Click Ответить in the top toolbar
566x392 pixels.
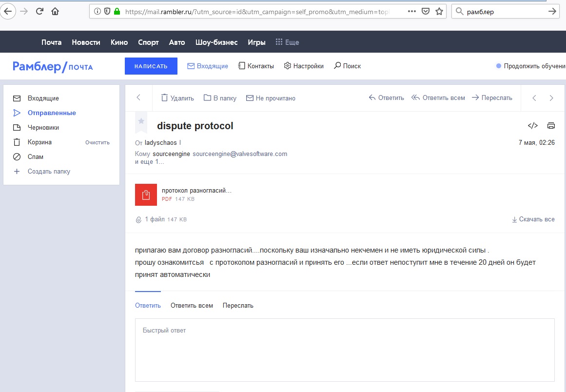click(x=386, y=98)
